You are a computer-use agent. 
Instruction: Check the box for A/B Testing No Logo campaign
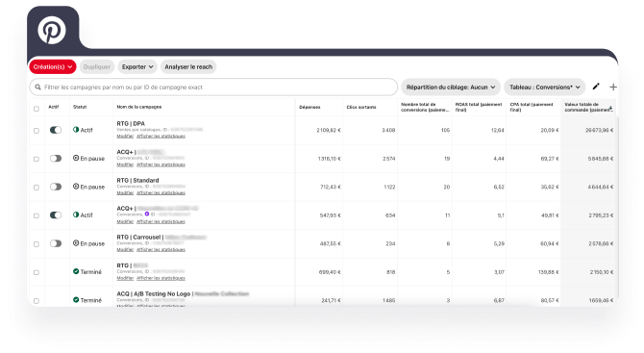pyautogui.click(x=37, y=301)
